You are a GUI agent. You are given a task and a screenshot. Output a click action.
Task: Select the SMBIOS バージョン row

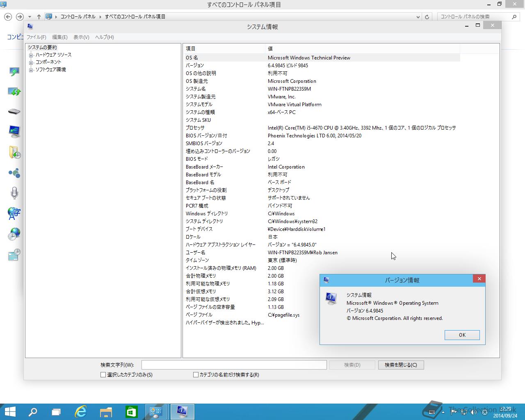coord(322,144)
